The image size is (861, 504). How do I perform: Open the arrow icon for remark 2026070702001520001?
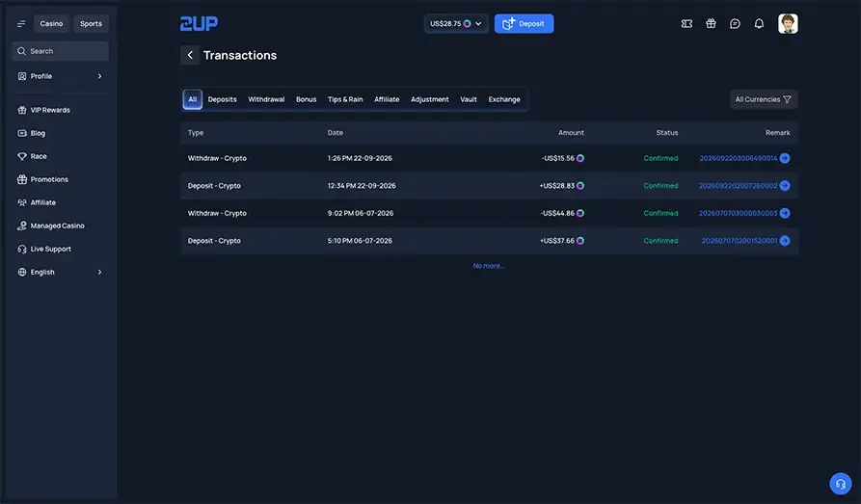785,241
